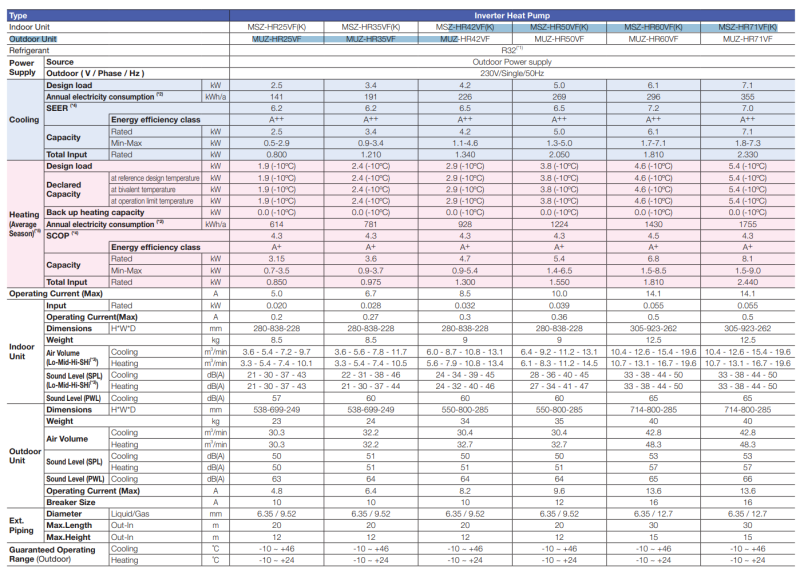Click the highlighted 'Outdoor Unit' row label
800x568 pixels.
point(33,39)
